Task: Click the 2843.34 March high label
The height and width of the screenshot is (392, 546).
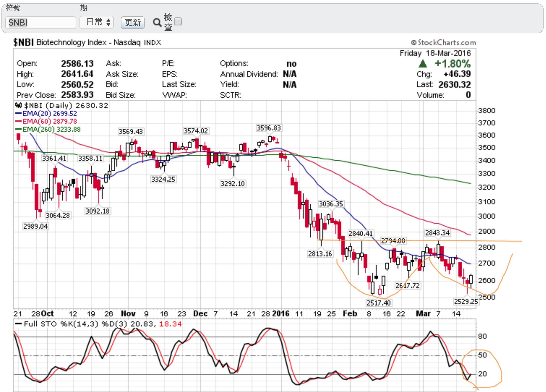Action: click(437, 233)
